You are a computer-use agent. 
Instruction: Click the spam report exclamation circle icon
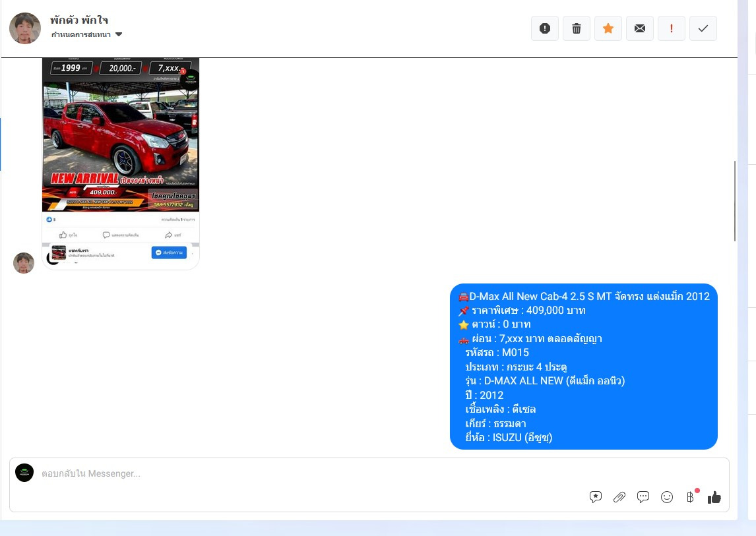click(545, 28)
